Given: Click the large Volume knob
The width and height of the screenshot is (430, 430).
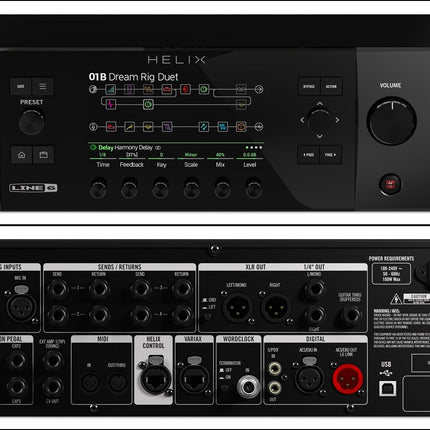Looking at the screenshot, I should (x=392, y=121).
